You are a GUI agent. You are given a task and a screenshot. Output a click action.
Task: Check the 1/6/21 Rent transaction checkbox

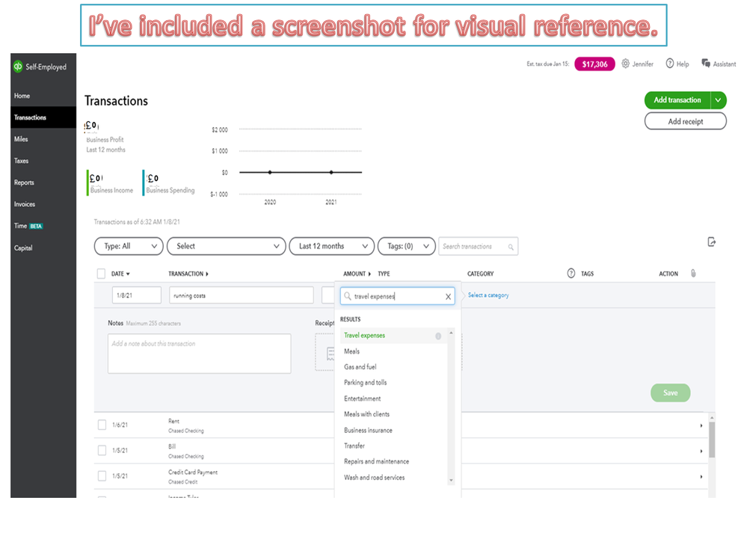tap(102, 425)
